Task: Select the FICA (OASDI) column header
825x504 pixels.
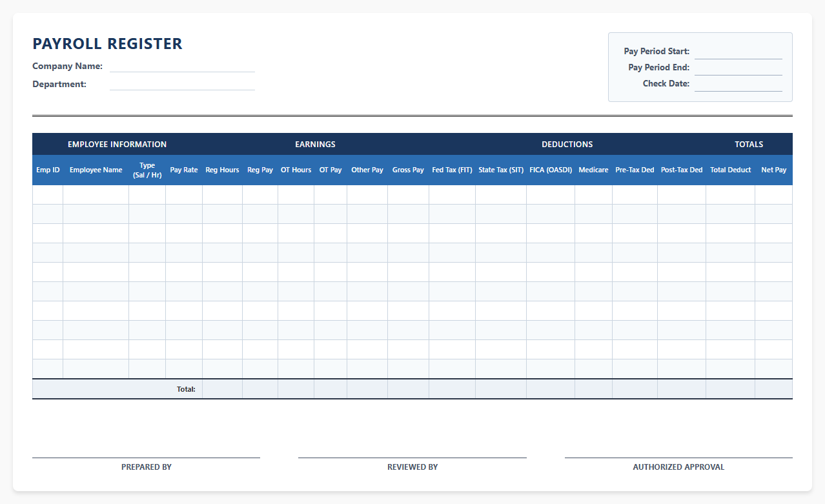Action: 551,170
